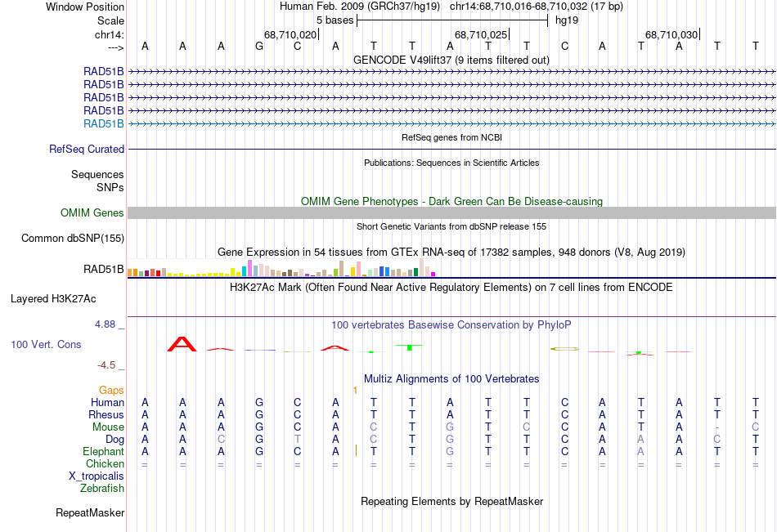
Task: Click the chr14: ruler label
Action: pos(110,34)
